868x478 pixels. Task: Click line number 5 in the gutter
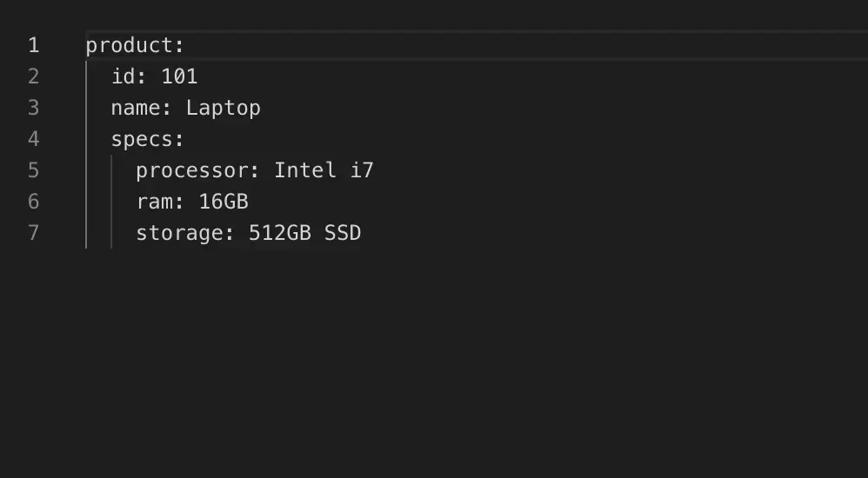pyautogui.click(x=33, y=170)
